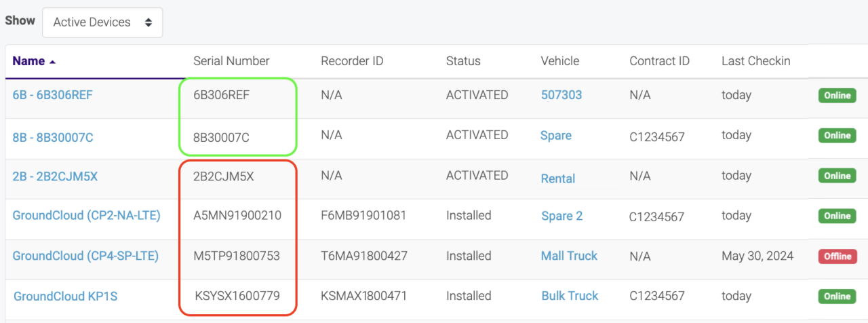Viewport: 868px width, 323px height.
Task: Open the Mall Truck vehicle link
Action: click(569, 256)
